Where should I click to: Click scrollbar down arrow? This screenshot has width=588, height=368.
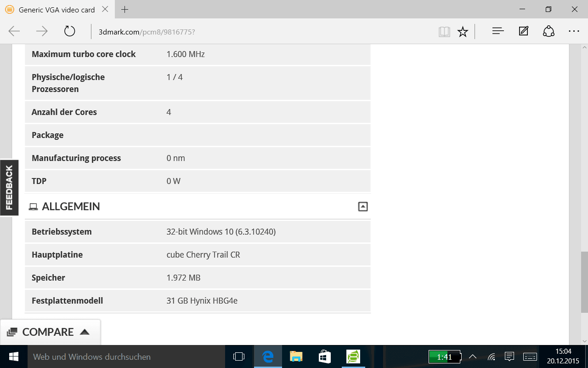pos(584,341)
